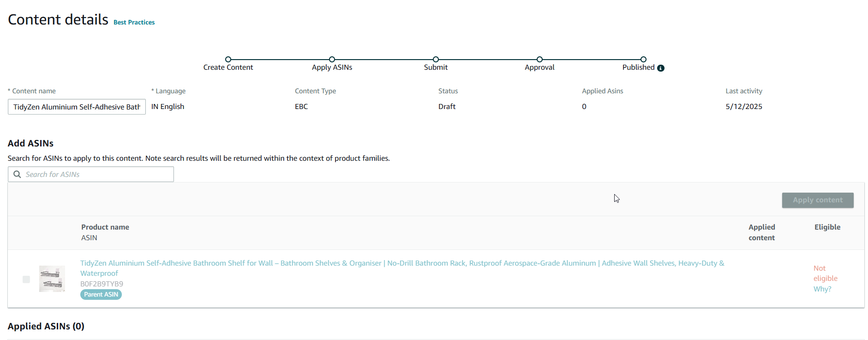Click the Parent ASIN badge
The width and height of the screenshot is (868, 340).
tap(101, 294)
